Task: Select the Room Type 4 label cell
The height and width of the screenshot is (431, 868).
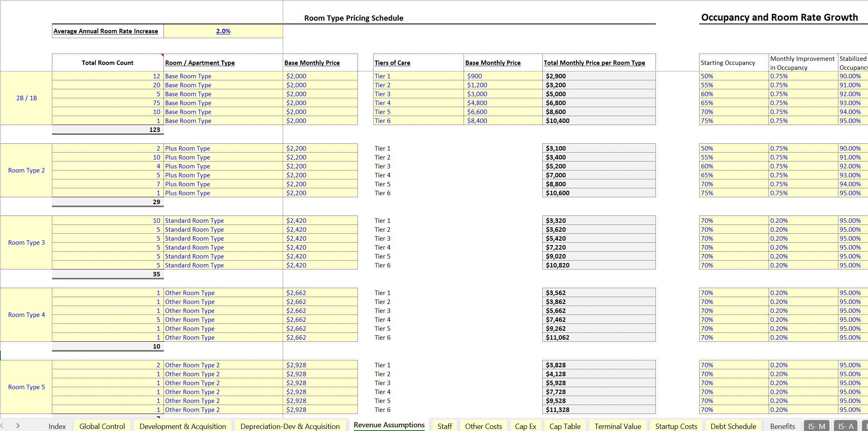Action: point(26,315)
